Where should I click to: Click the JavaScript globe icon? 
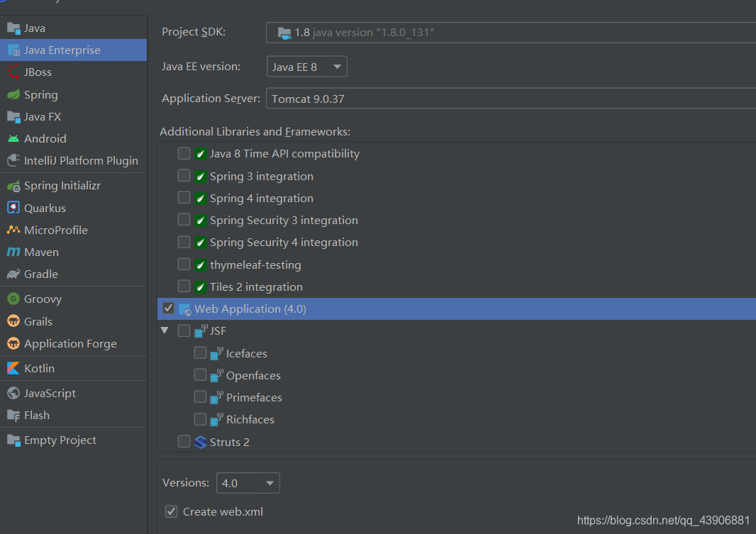(13, 394)
